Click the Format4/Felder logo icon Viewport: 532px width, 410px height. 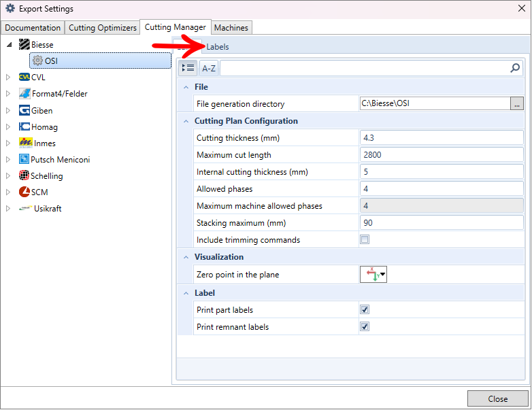(x=24, y=93)
